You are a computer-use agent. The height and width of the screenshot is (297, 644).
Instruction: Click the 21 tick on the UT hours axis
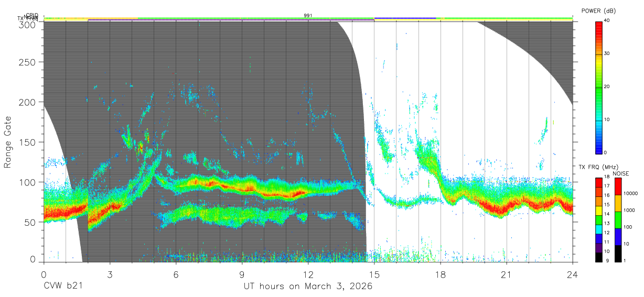click(507, 274)
